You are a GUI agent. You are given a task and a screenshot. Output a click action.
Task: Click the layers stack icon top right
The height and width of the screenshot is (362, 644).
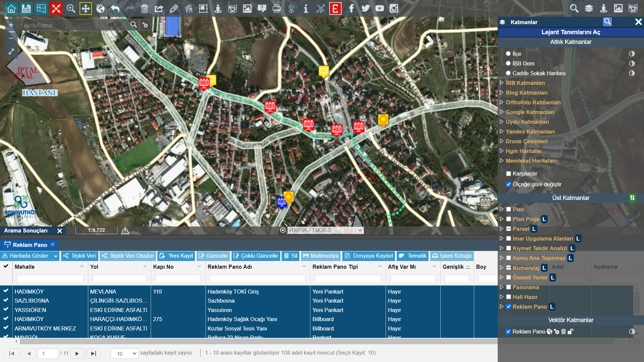589,8
